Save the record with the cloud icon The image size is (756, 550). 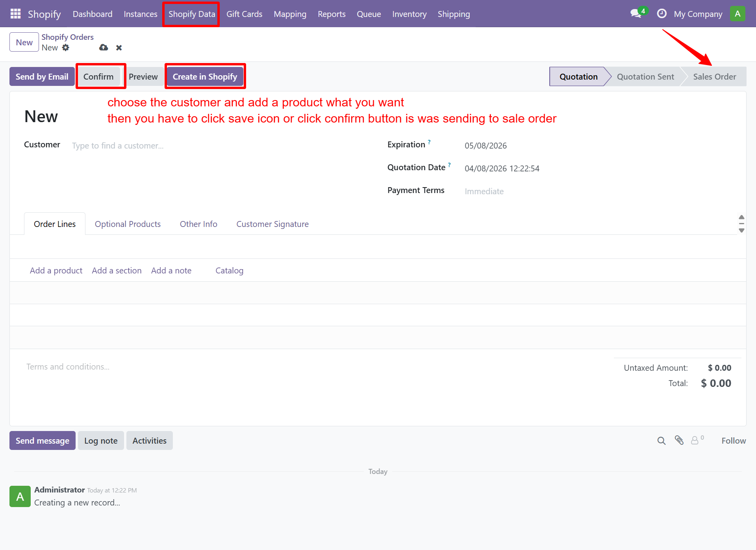point(103,47)
